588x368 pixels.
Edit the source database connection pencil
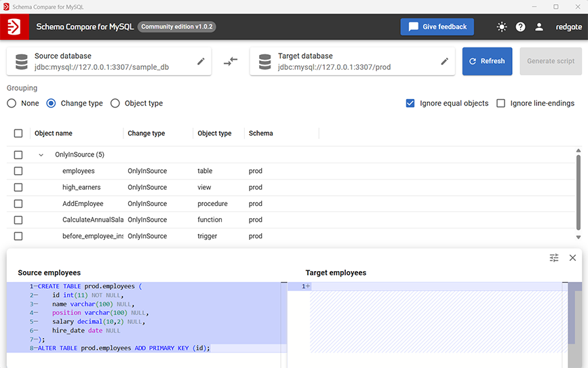[x=201, y=62]
